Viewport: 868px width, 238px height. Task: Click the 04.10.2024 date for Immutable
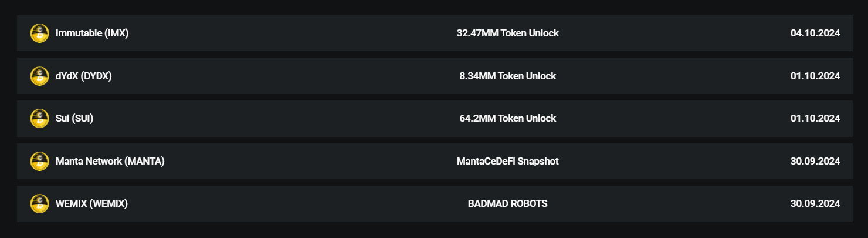(x=815, y=33)
